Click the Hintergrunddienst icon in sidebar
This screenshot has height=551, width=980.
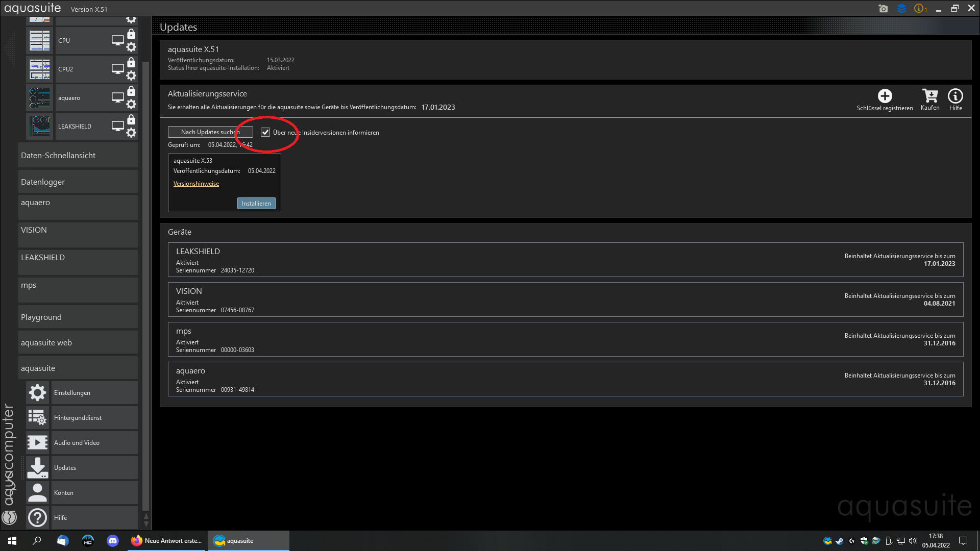pyautogui.click(x=37, y=418)
